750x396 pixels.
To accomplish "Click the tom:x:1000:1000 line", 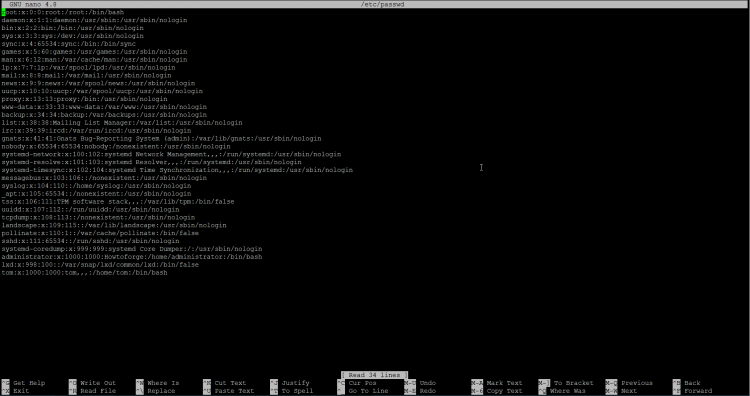I will [x=85, y=273].
